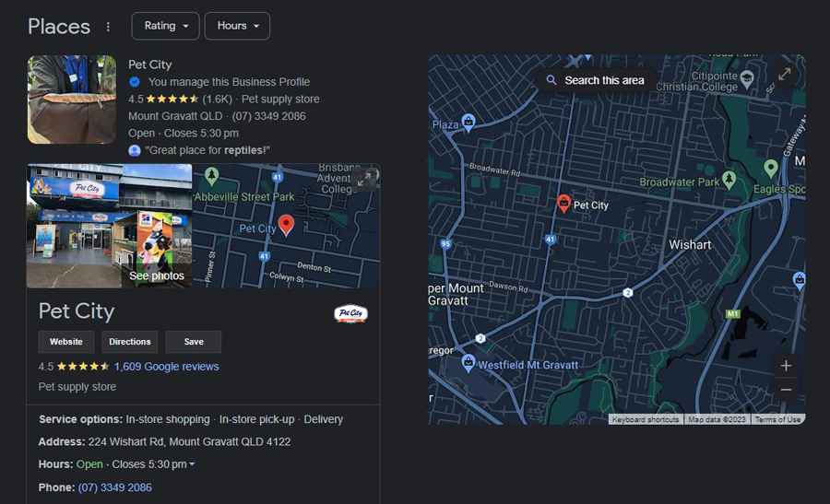Click the M1 motorway shield on map
Viewport: 830px width, 504px height.
point(732,314)
